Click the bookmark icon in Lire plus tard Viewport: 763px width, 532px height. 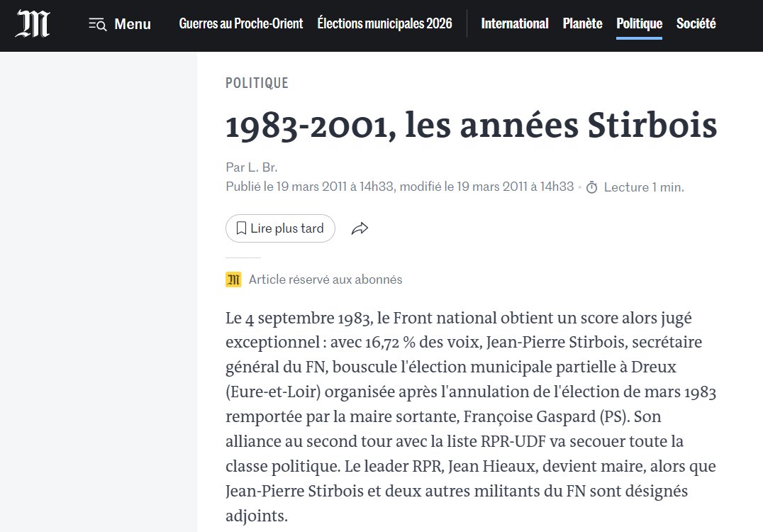click(x=241, y=228)
